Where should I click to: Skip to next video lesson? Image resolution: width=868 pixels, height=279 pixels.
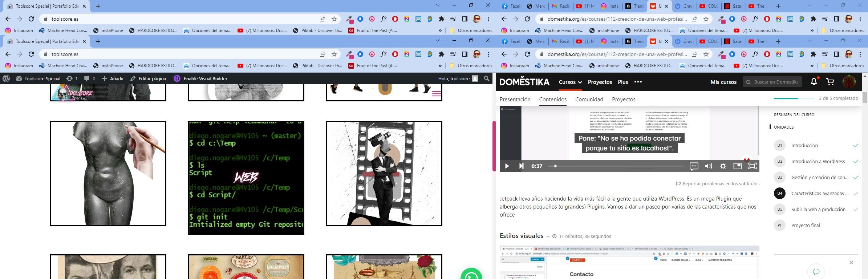(x=521, y=166)
